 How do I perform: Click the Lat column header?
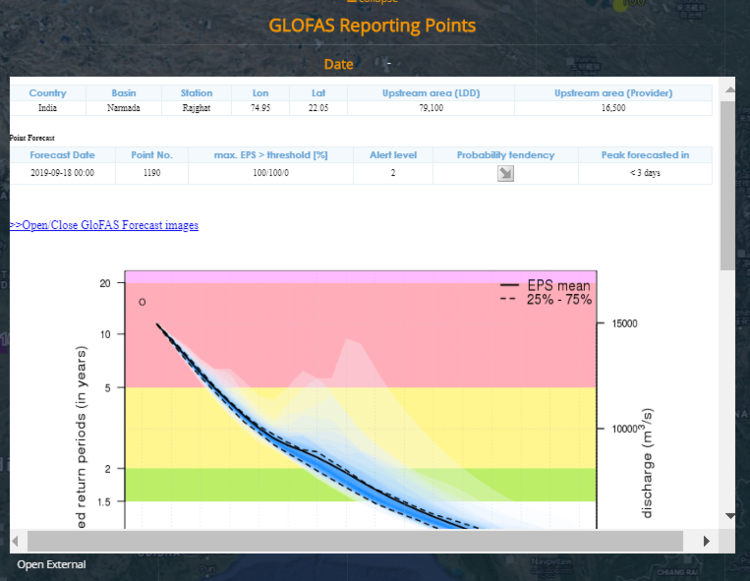tap(318, 93)
